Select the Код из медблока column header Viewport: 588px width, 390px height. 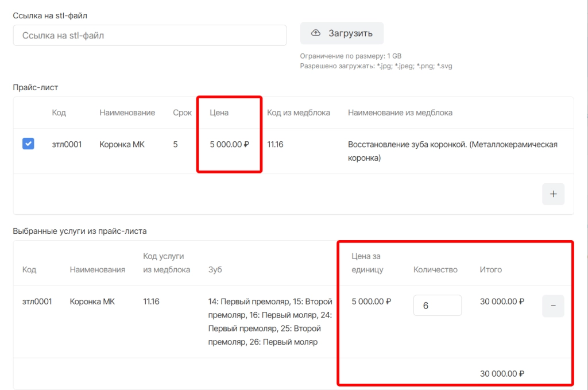point(299,113)
